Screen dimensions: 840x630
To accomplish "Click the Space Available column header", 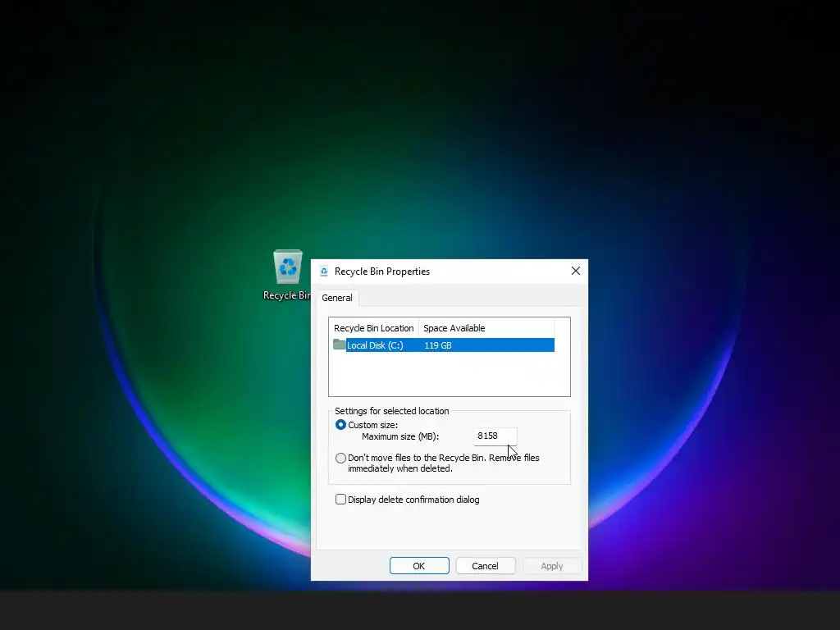I will pyautogui.click(x=486, y=328).
